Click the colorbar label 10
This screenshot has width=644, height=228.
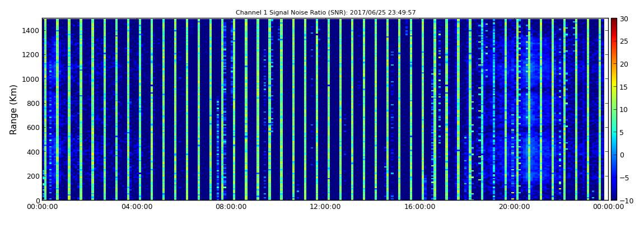coord(624,109)
